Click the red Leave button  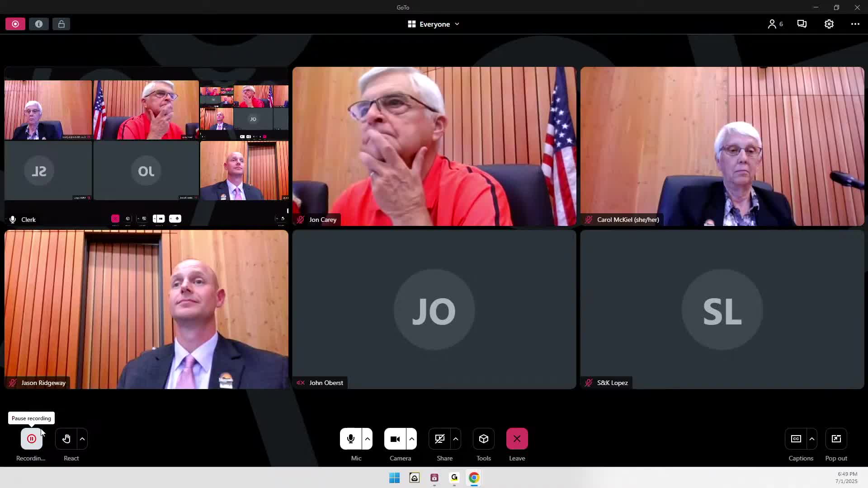coord(517,439)
